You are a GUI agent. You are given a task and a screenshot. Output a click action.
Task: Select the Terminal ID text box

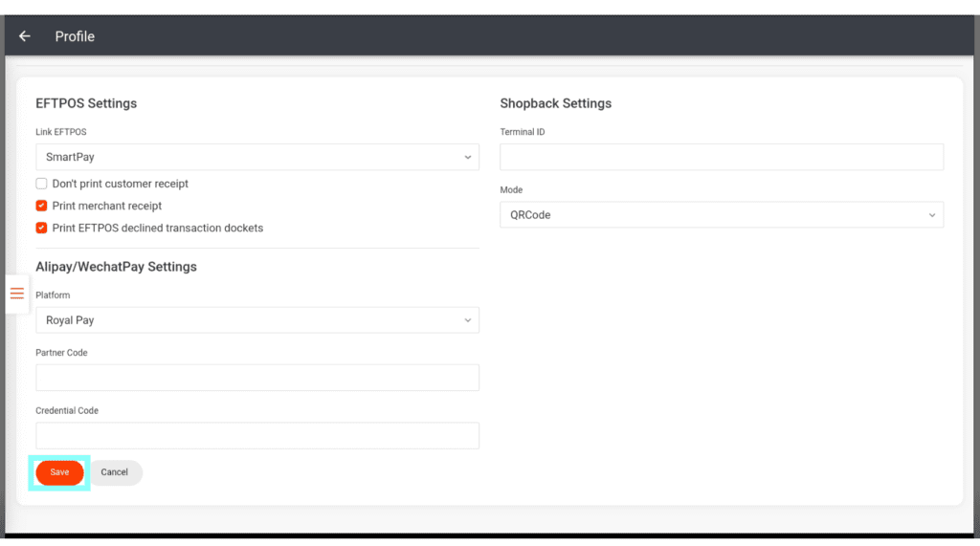(721, 157)
